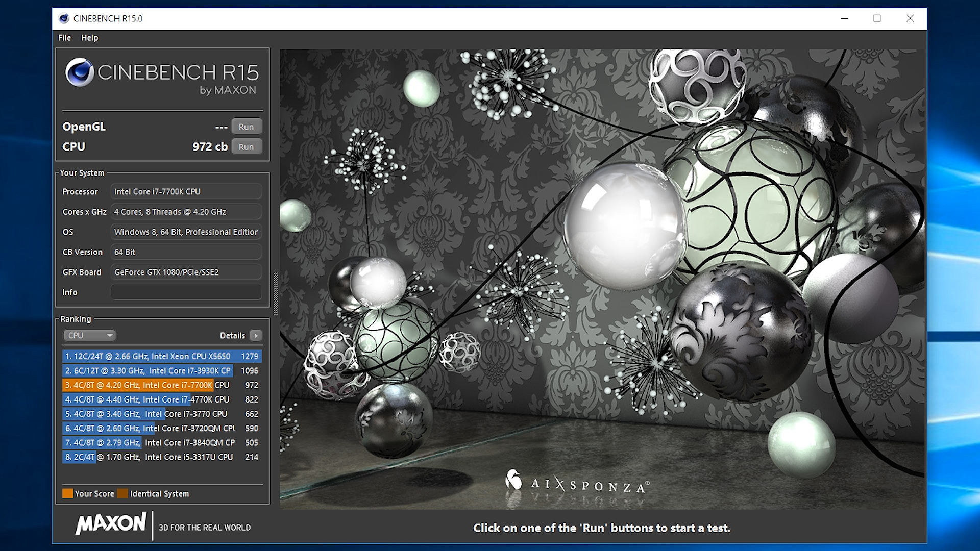Select highlighted ranking row i7-7700K
This screenshot has width=980, height=551.
coord(162,385)
